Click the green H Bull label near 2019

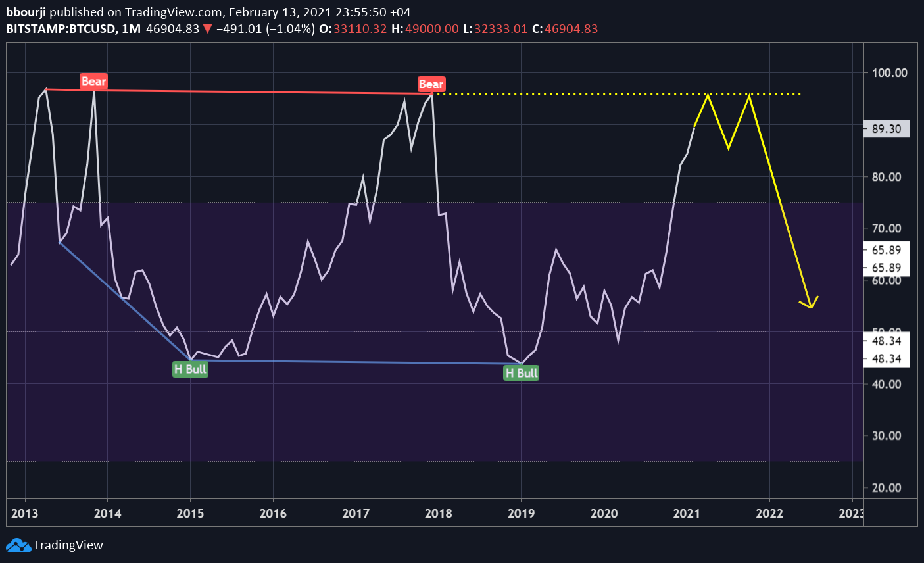pyautogui.click(x=522, y=373)
